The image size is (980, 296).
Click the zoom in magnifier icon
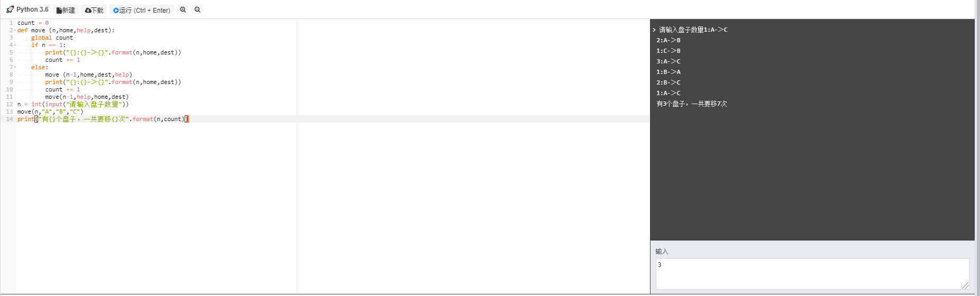coord(183,10)
